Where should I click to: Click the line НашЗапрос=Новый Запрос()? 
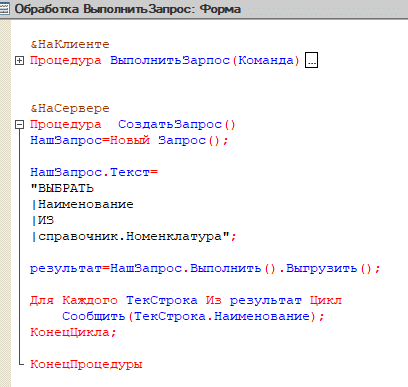pos(129,140)
